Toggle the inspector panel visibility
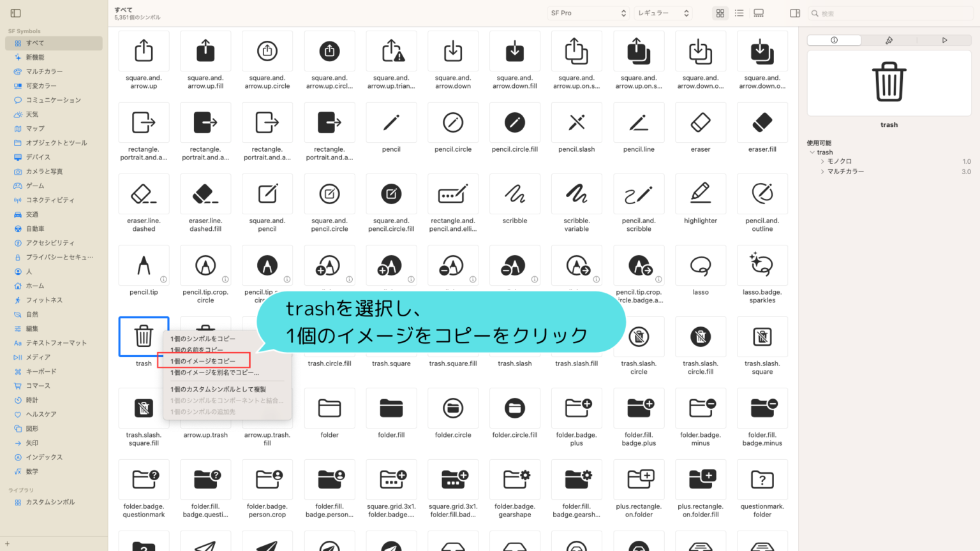 pyautogui.click(x=794, y=13)
